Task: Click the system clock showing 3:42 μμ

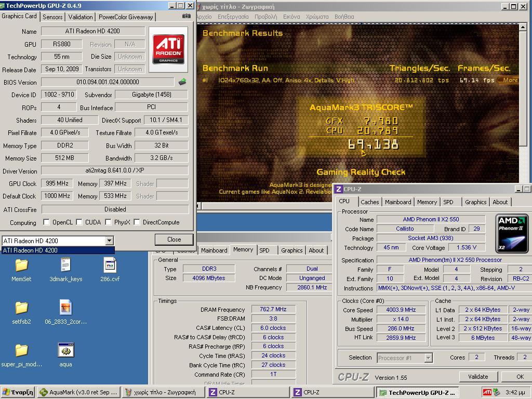Action: coord(516,392)
